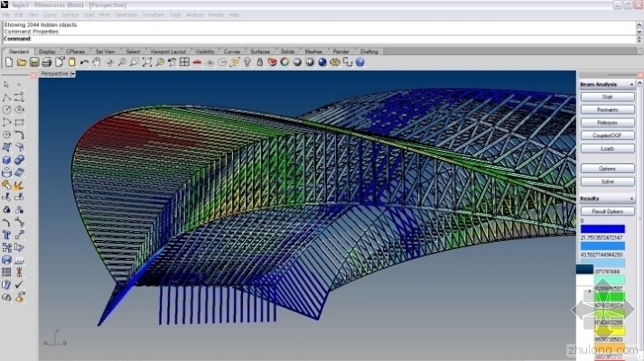The image size is (644, 361).
Task: Switch to the Surfaces toolbar tab
Action: (x=262, y=51)
